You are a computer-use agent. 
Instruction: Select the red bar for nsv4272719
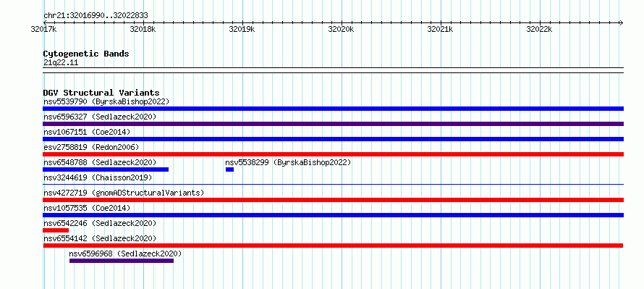[333, 200]
